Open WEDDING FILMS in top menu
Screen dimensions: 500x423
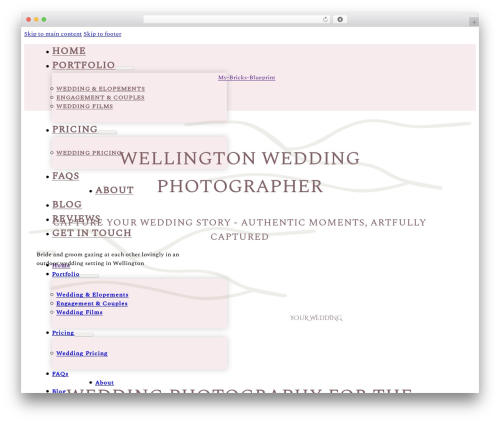point(84,106)
